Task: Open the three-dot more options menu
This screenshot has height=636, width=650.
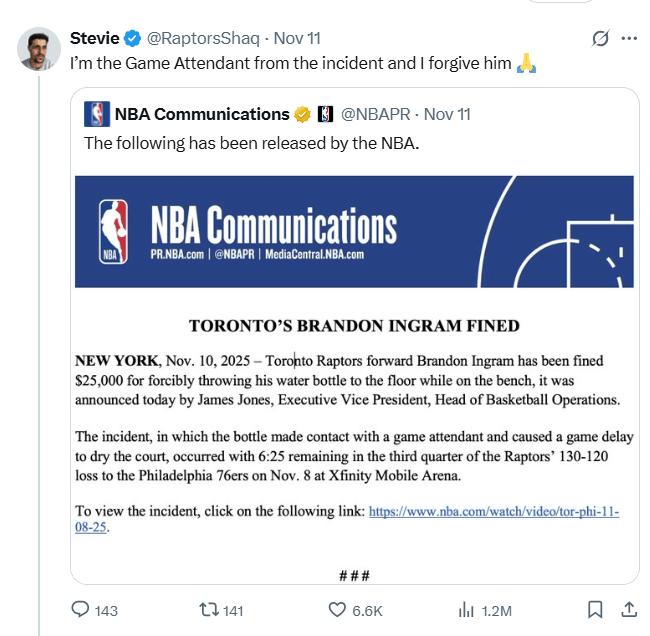Action: pos(629,39)
